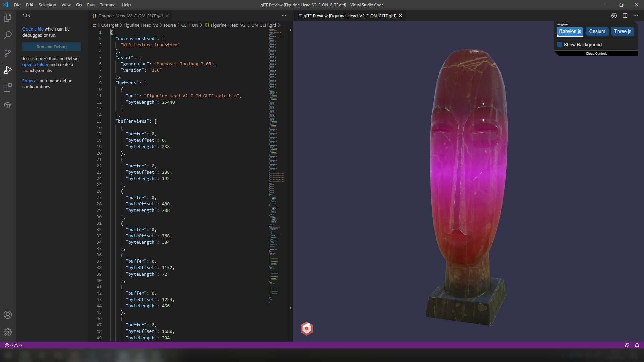The image size is (644, 362).
Task: Open the Run menu
Action: [91, 5]
